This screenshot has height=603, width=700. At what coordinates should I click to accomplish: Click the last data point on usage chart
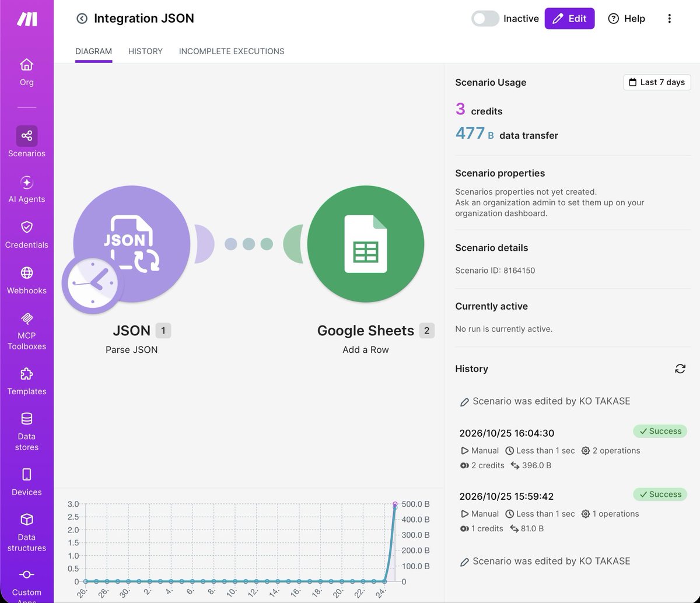coord(395,504)
